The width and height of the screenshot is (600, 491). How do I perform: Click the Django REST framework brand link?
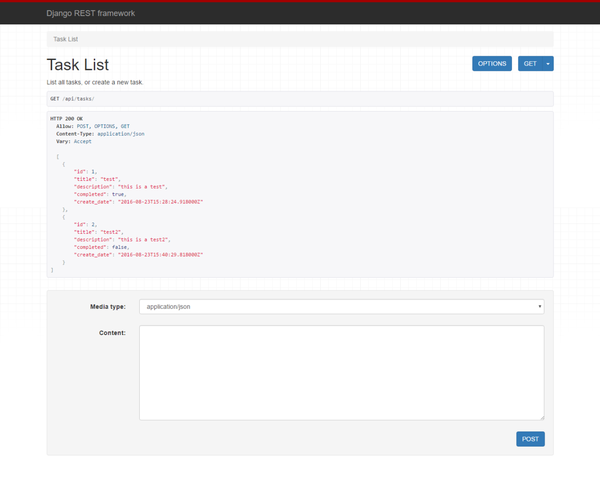click(91, 13)
